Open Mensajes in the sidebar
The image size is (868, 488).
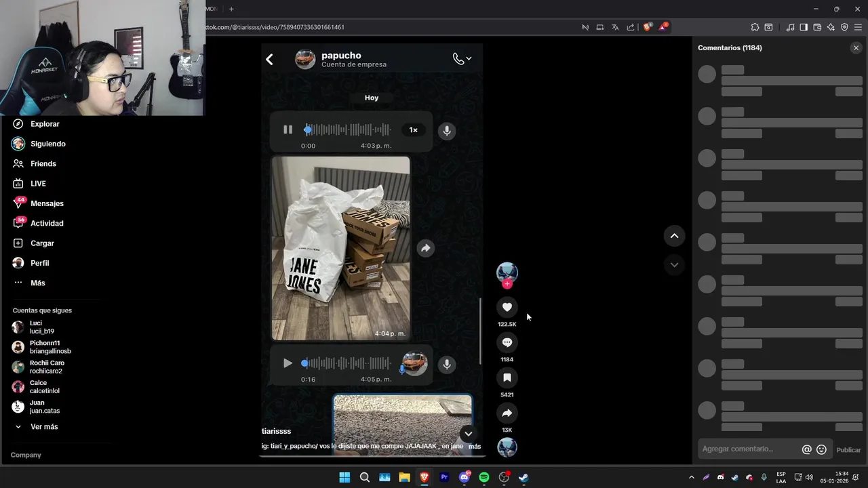pos(47,203)
